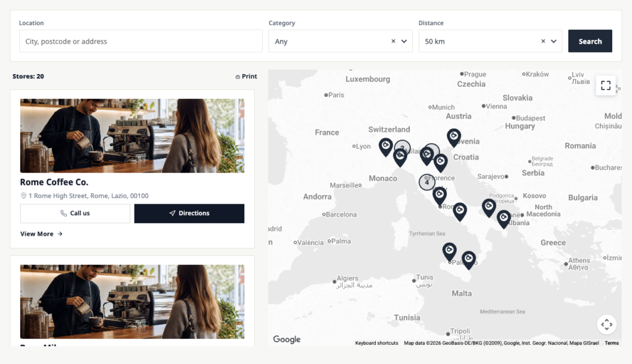Select the store pin at Palermo
632x364 pixels.
[449, 252]
